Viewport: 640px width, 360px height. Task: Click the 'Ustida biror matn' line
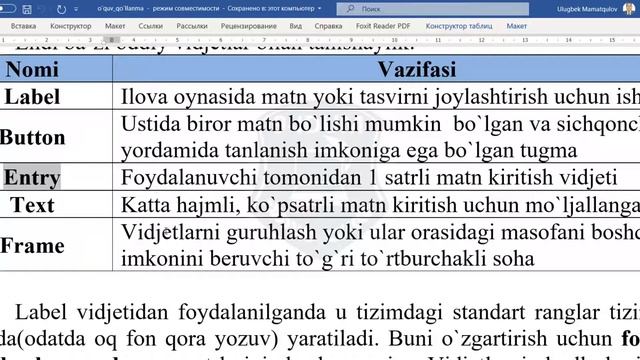pos(380,124)
